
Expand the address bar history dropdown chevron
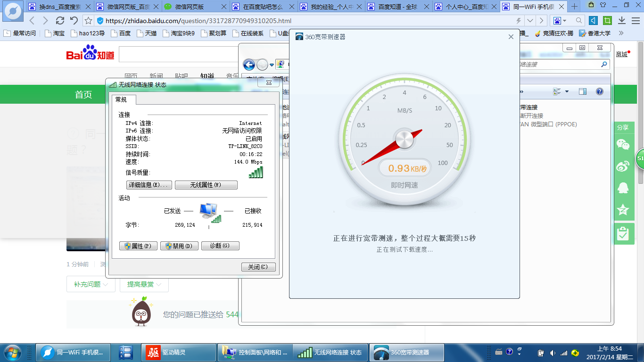530,21
